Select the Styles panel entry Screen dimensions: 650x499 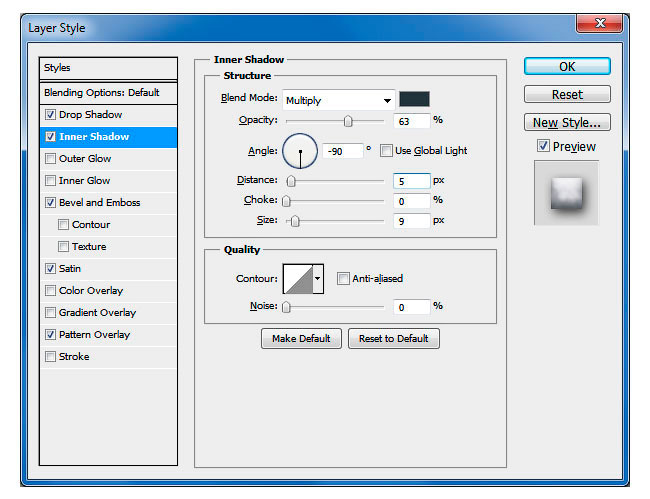[x=108, y=68]
